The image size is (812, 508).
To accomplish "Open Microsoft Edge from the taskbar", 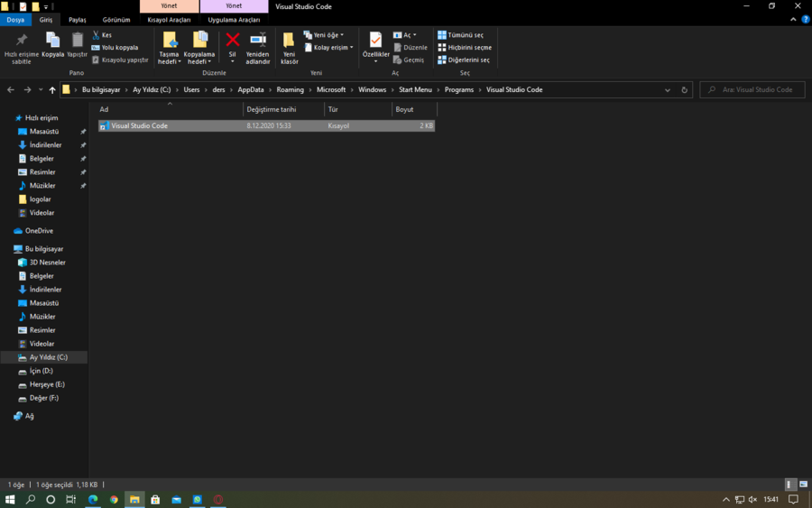I will (x=93, y=499).
